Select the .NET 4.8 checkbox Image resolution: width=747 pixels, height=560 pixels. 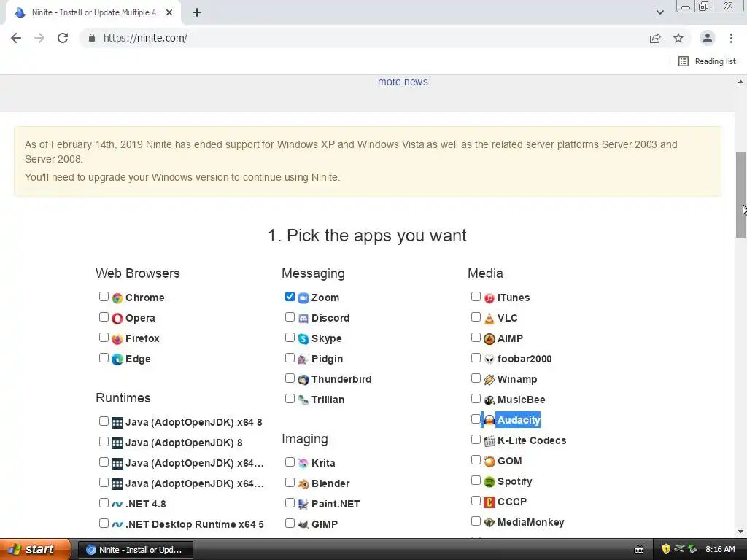pos(104,503)
